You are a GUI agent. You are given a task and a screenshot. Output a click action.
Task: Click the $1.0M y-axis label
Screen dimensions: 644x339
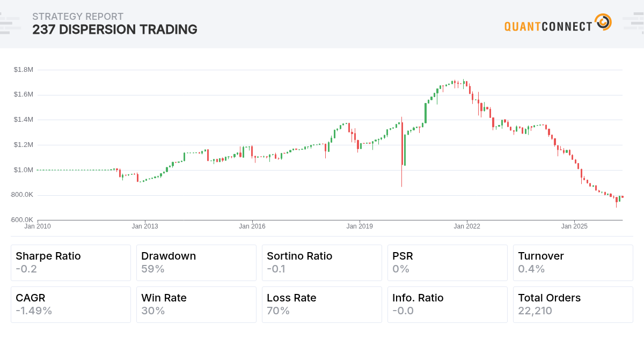coord(24,170)
